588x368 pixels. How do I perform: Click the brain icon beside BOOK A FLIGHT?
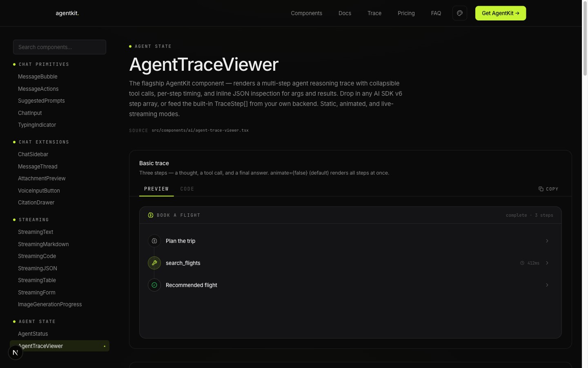[150, 215]
